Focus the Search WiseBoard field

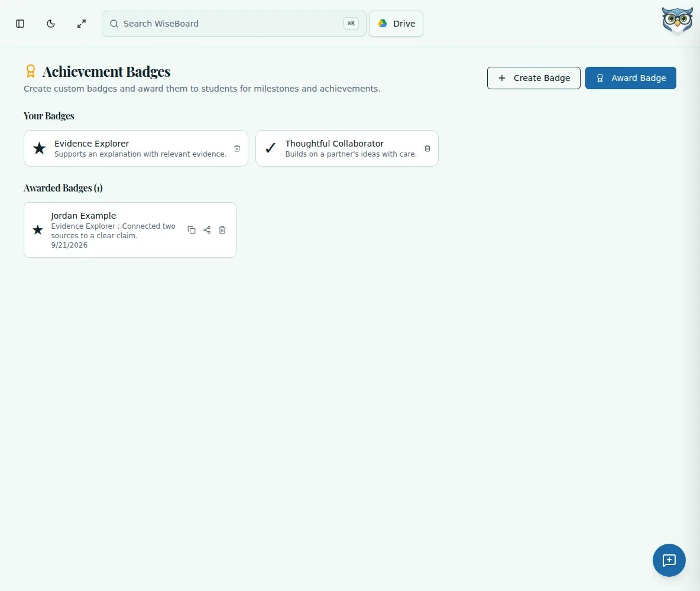(x=234, y=24)
